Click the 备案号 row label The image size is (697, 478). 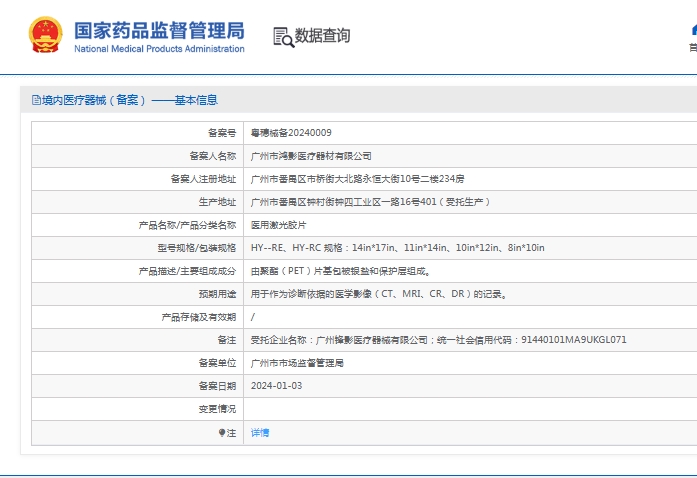(x=222, y=133)
